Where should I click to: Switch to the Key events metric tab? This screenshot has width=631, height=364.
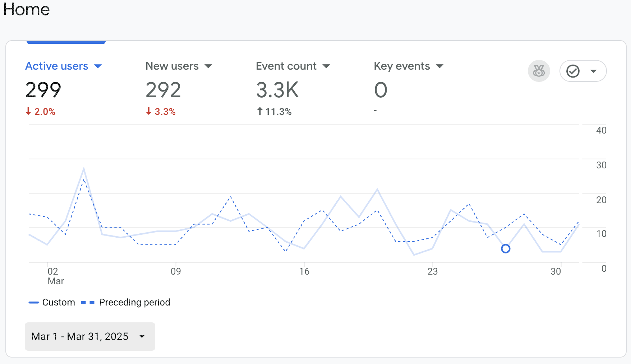pos(402,66)
